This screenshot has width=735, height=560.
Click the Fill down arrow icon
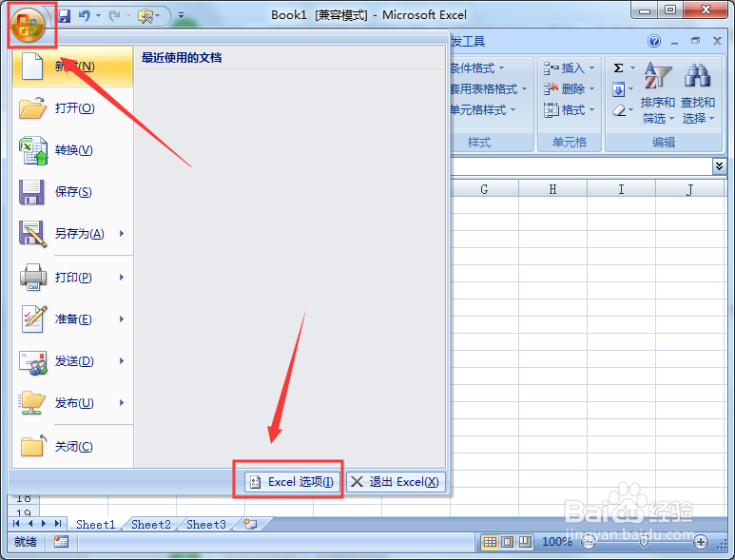point(619,89)
